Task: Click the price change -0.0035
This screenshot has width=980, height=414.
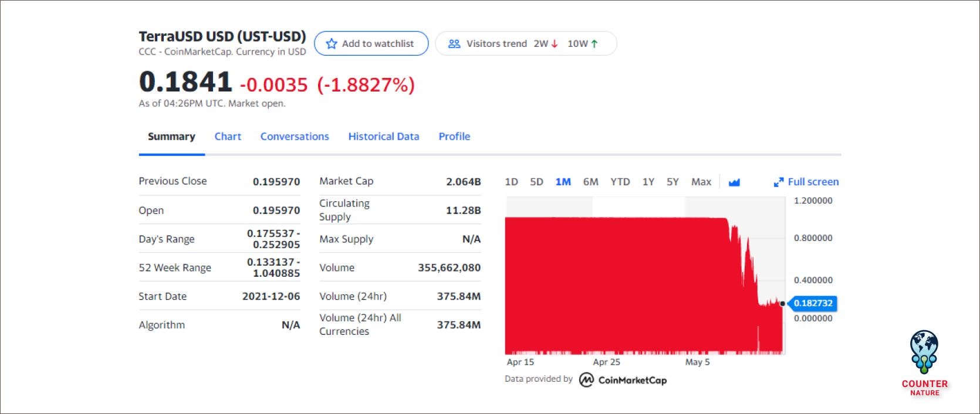Action: tap(273, 85)
